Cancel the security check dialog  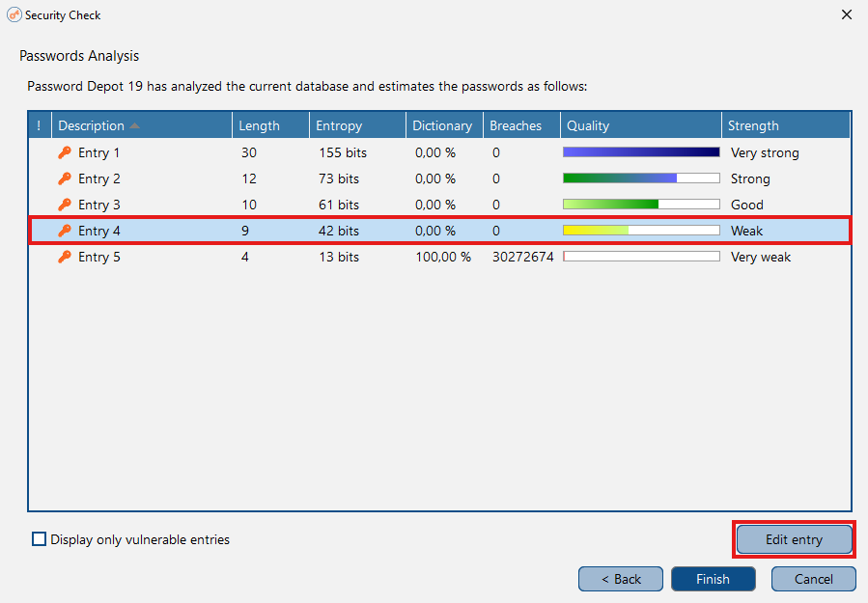tap(814, 579)
